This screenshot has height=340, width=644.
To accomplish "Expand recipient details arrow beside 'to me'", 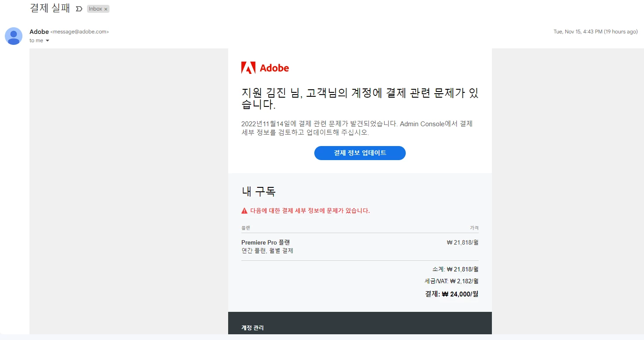I will pos(47,40).
